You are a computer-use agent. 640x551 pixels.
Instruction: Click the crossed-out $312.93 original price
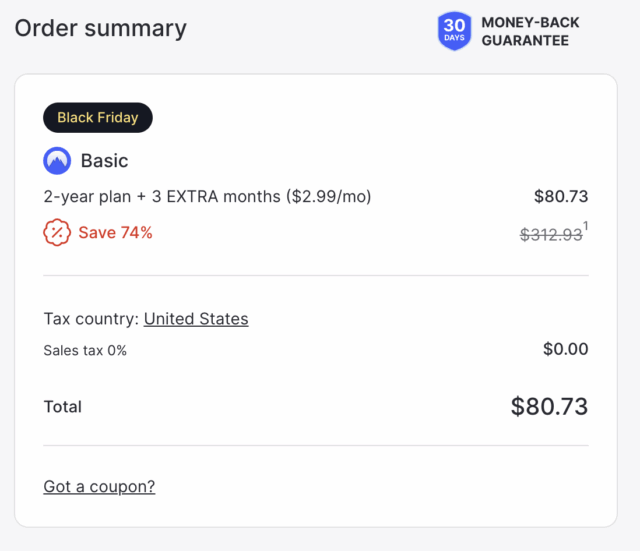click(550, 234)
